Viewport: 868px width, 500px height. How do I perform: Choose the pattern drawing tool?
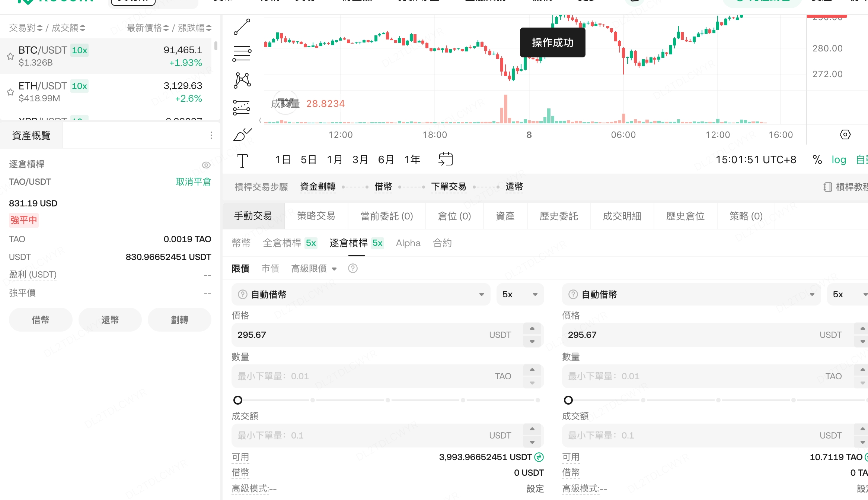click(242, 80)
